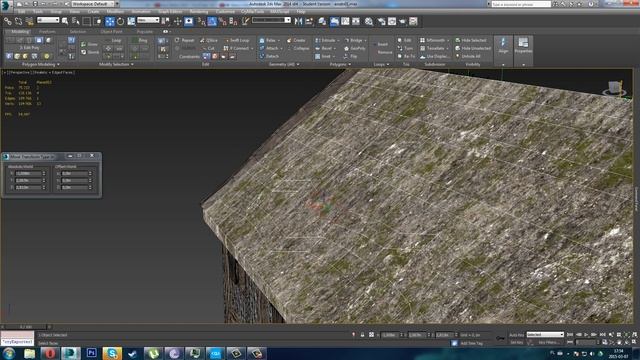Select the Select and Link tool
Screen dimensions: 640x360
click(x=8, y=21)
